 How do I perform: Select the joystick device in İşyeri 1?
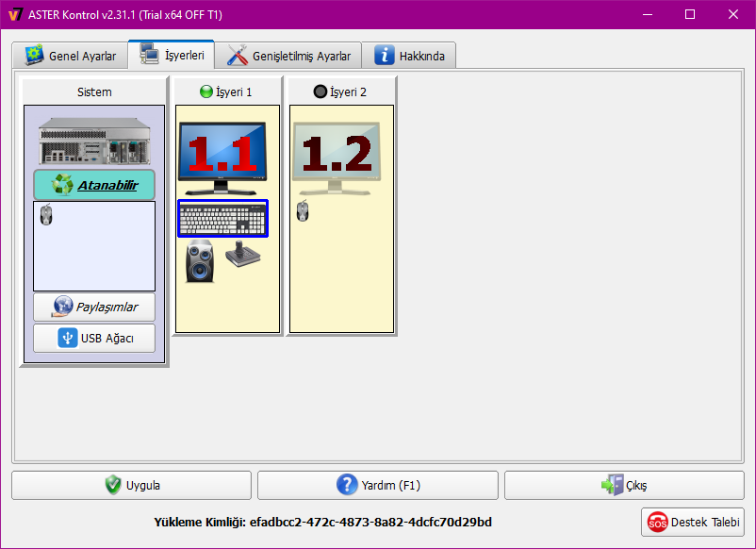tap(242, 254)
